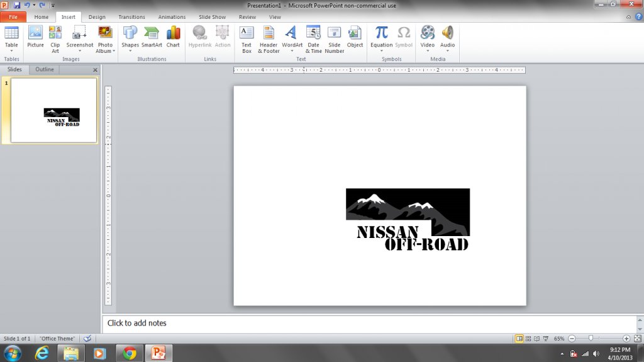Open the Animations tab
The height and width of the screenshot is (362, 644).
click(x=172, y=17)
